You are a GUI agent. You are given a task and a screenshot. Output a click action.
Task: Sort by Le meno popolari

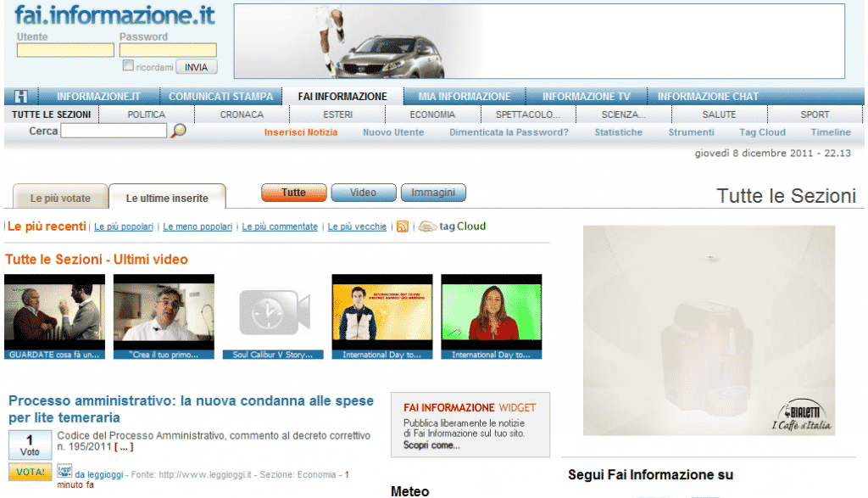198,227
